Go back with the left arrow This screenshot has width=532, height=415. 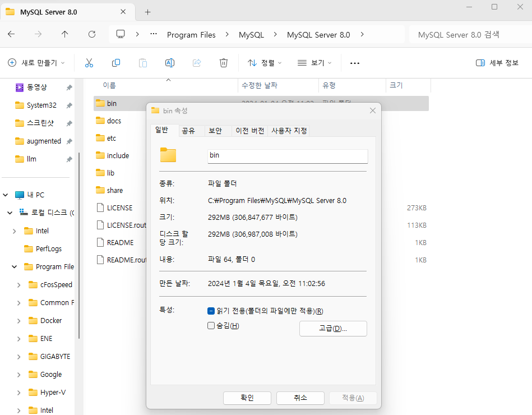point(11,34)
